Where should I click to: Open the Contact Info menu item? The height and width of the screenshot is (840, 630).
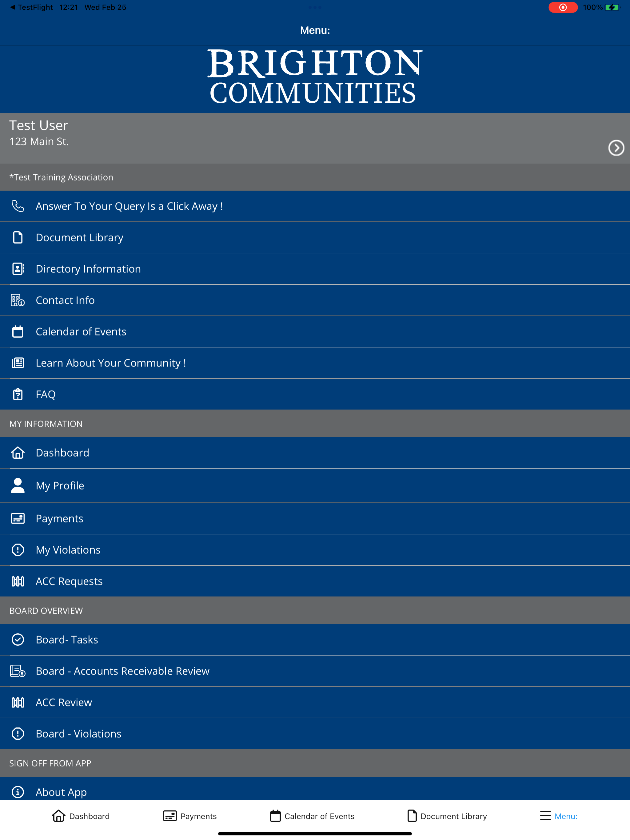pos(315,300)
